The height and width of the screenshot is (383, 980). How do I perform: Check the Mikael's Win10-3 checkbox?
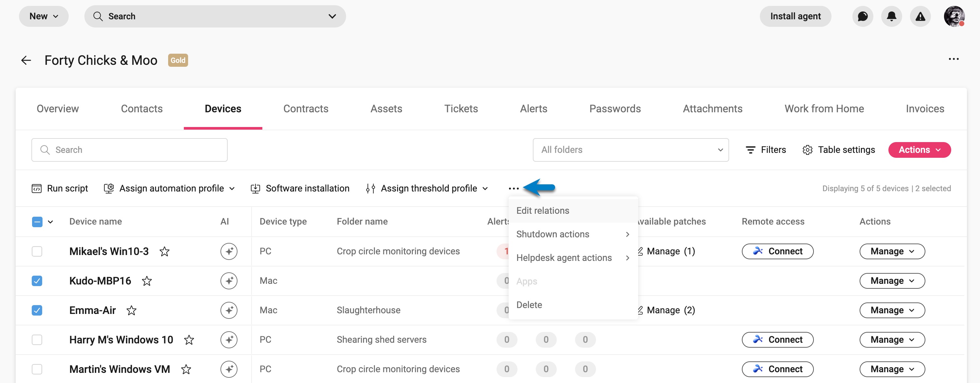pyautogui.click(x=37, y=251)
